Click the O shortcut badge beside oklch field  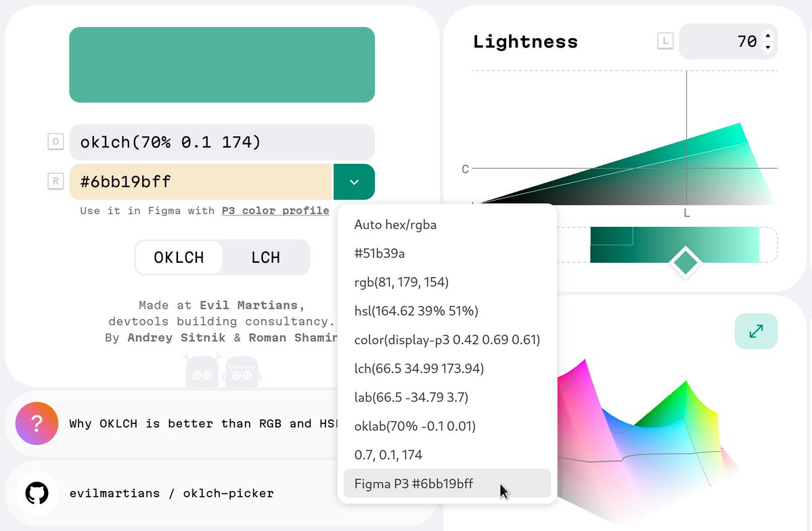pyautogui.click(x=55, y=142)
